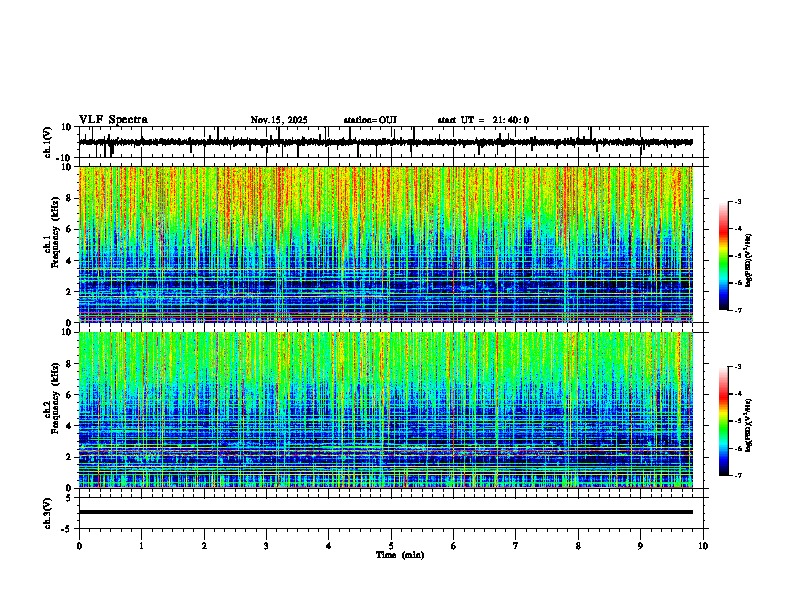Click inside the ch.2 spectrogram panel
This screenshot has height=612, width=792.
pos(386,410)
